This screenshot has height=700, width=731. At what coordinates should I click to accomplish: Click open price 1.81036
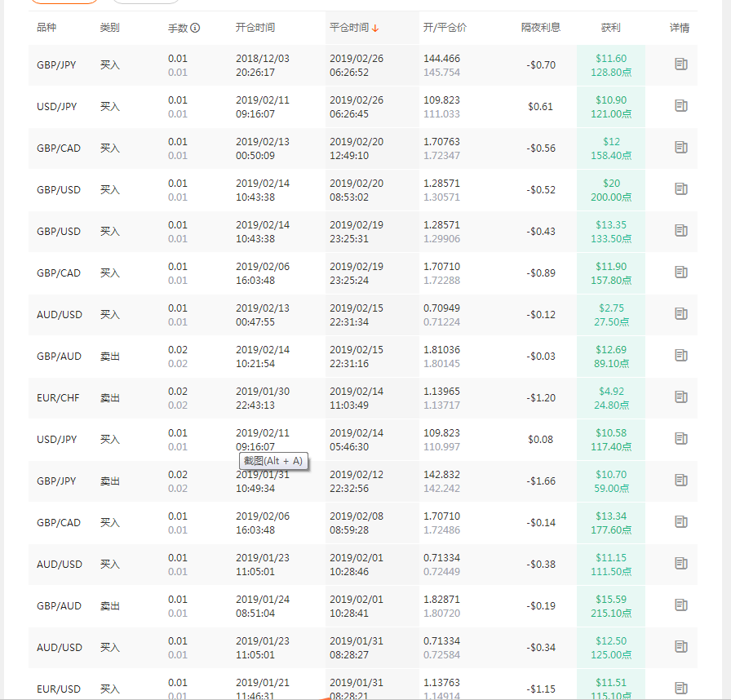coord(441,349)
